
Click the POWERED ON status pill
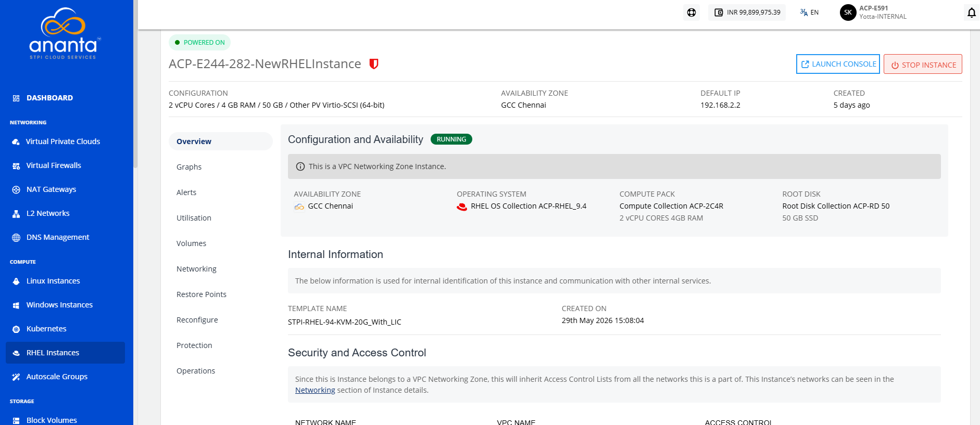[199, 43]
